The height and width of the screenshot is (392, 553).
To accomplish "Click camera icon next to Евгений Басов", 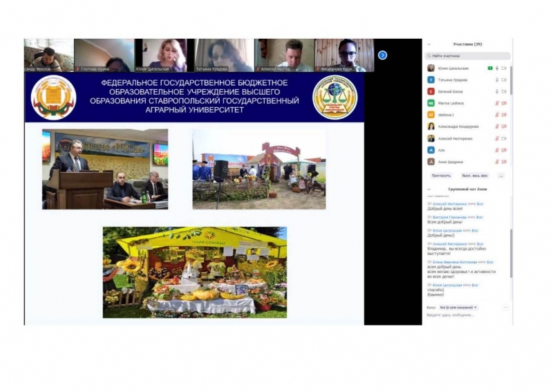I will pyautogui.click(x=504, y=91).
